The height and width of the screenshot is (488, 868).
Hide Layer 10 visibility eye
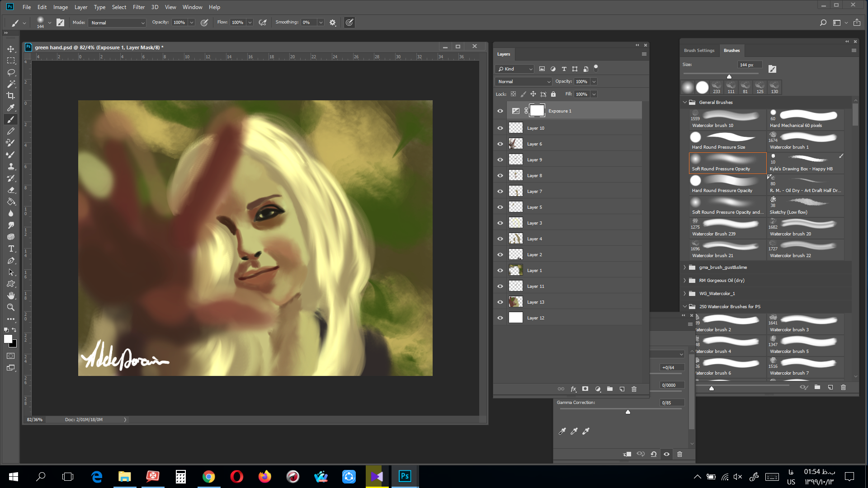click(500, 128)
